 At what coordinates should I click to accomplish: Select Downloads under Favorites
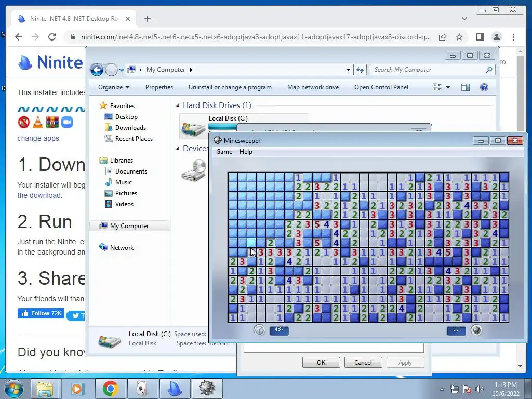[125, 128]
